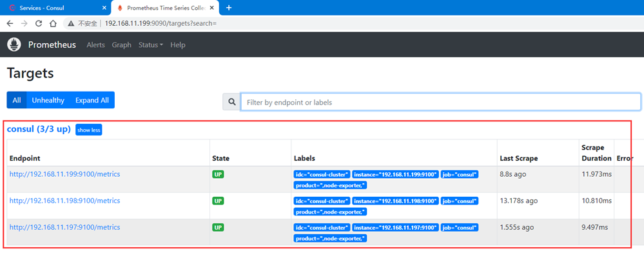Image resolution: width=644 pixels, height=271 pixels.
Task: Click UP state badge for 192.168.11.198
Action: (x=218, y=201)
